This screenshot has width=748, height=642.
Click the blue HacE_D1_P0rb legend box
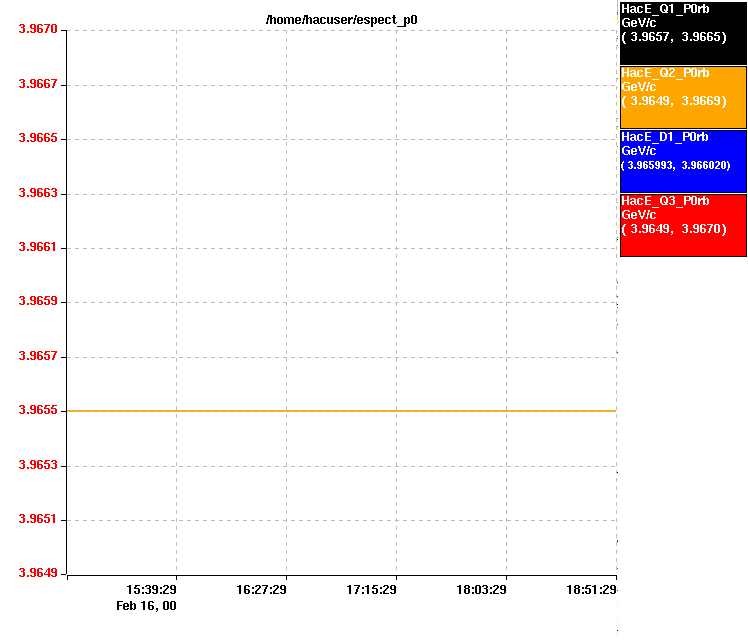683,160
